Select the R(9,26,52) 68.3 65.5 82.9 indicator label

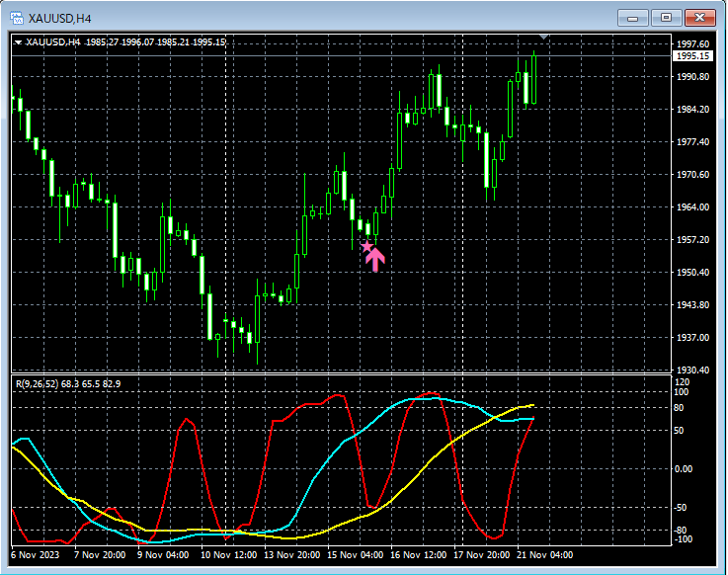point(68,384)
